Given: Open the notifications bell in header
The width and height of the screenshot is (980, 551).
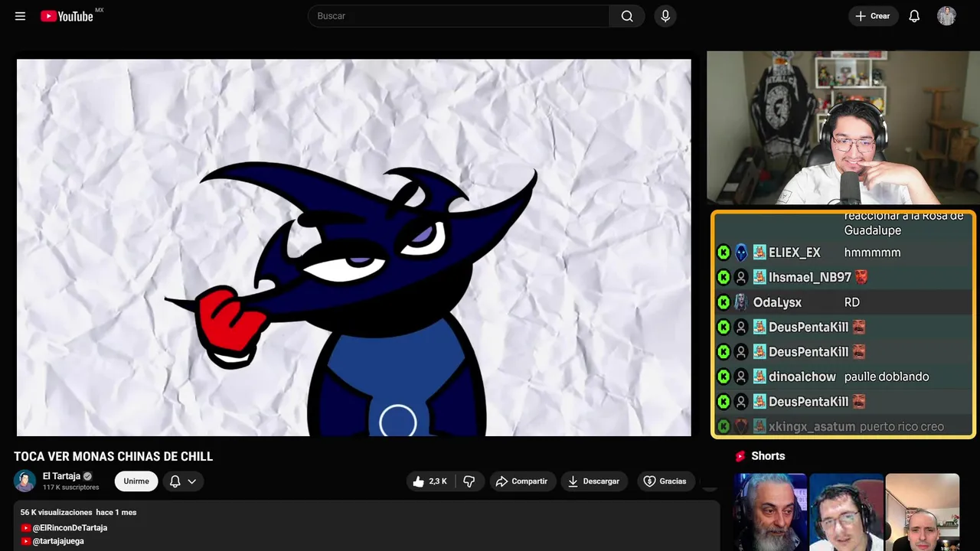Looking at the screenshot, I should pos(914,16).
